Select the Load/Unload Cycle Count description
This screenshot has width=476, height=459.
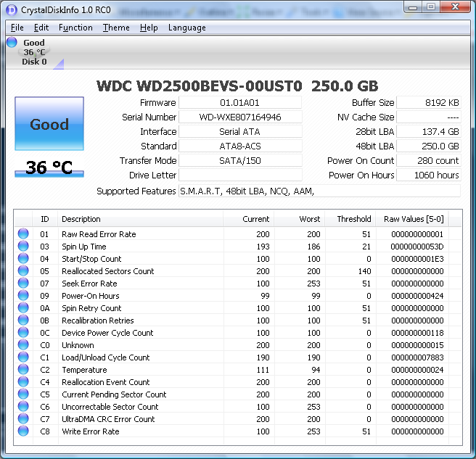(x=106, y=357)
